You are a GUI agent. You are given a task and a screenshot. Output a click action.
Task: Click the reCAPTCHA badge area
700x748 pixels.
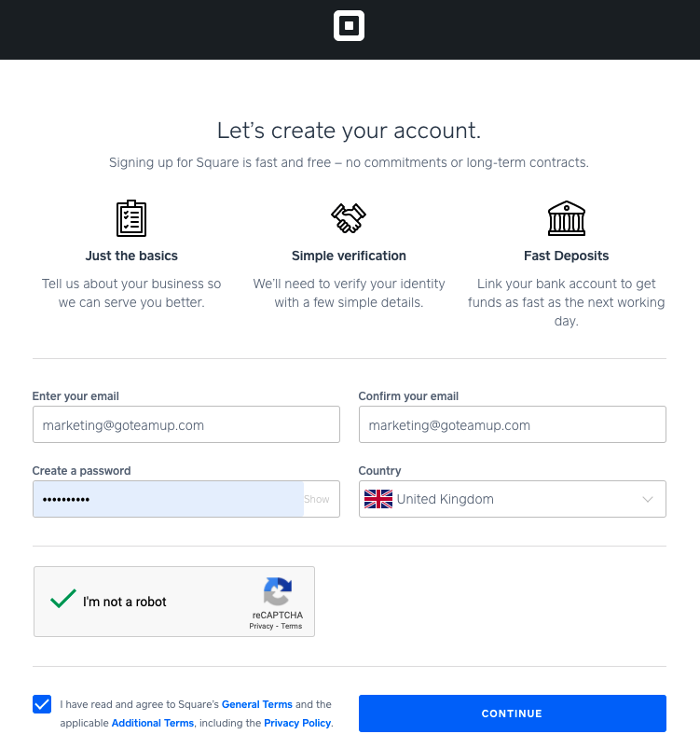click(x=277, y=602)
